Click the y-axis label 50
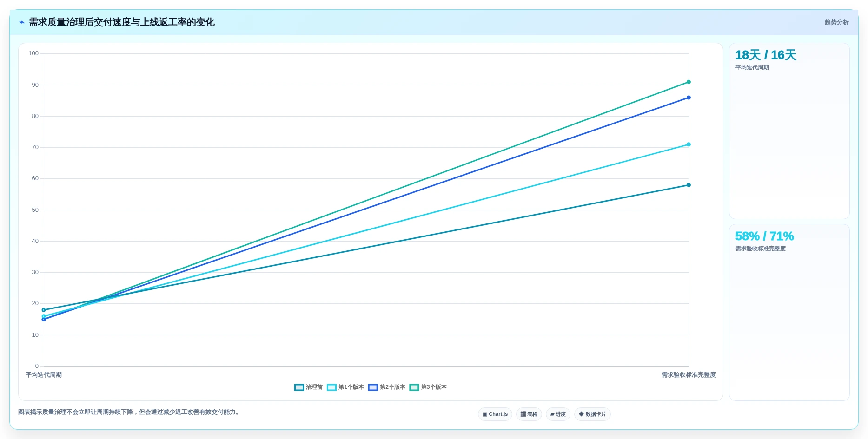 click(35, 210)
